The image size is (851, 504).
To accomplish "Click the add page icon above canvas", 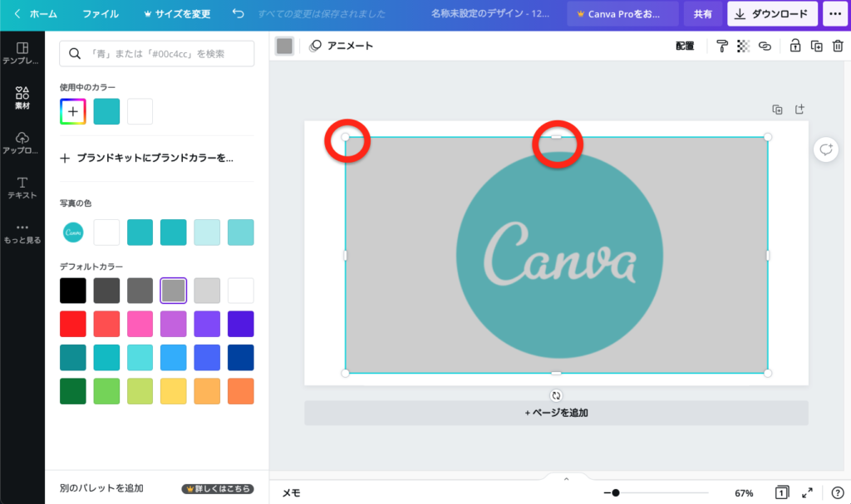I will [799, 109].
